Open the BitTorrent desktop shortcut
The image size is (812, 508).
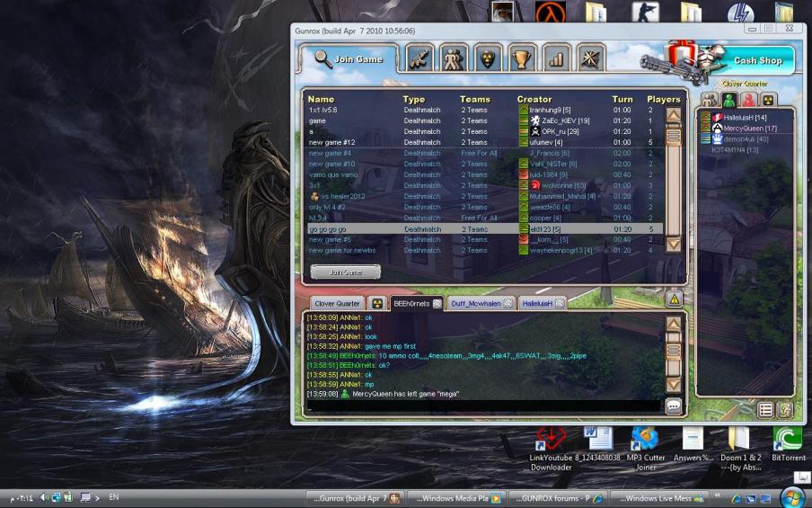click(788, 441)
